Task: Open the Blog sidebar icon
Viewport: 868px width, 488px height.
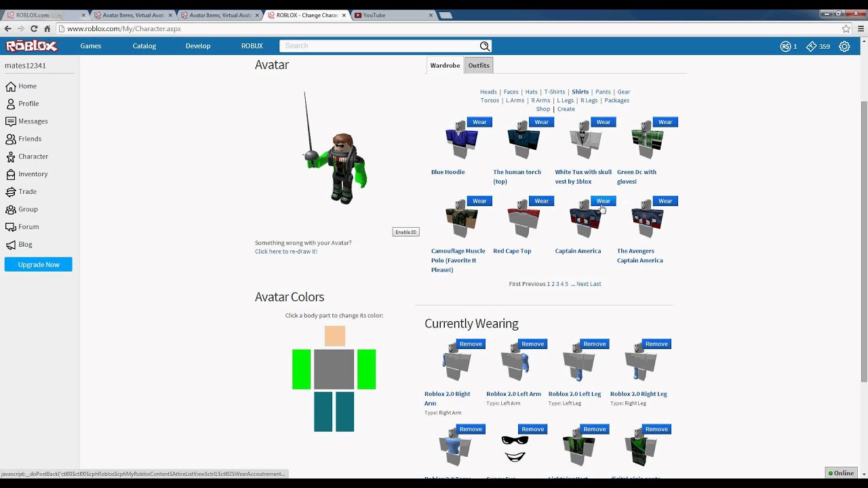Action: coord(10,245)
